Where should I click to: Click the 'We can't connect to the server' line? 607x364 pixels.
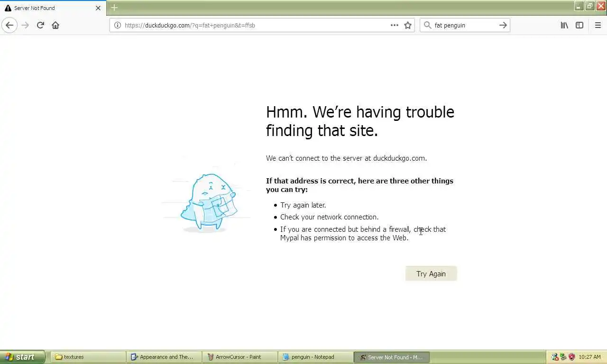(x=347, y=158)
